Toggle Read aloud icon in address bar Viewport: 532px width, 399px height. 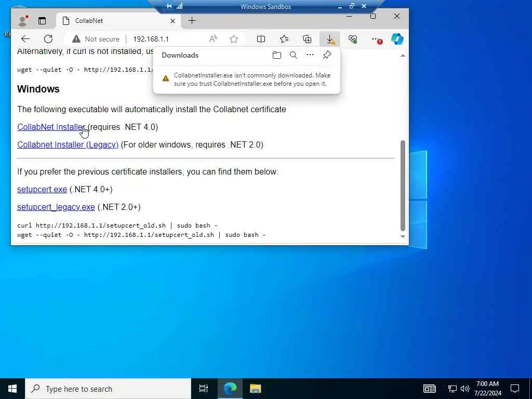click(213, 39)
